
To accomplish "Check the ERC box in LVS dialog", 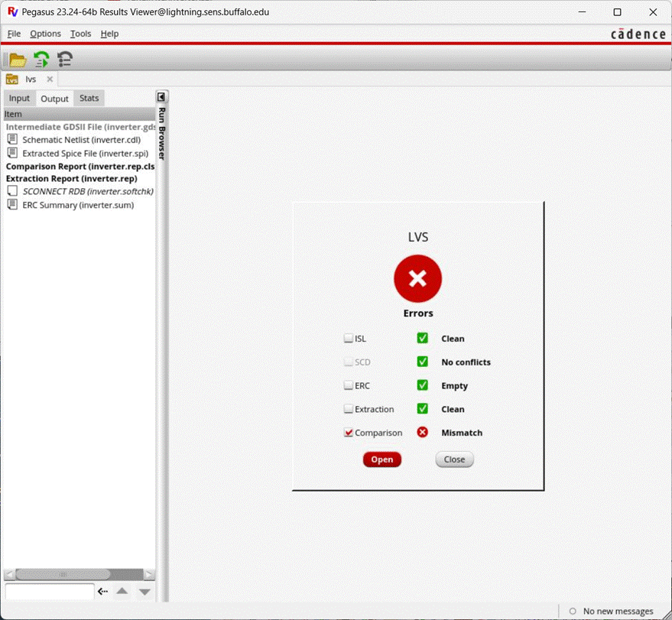I will (348, 385).
